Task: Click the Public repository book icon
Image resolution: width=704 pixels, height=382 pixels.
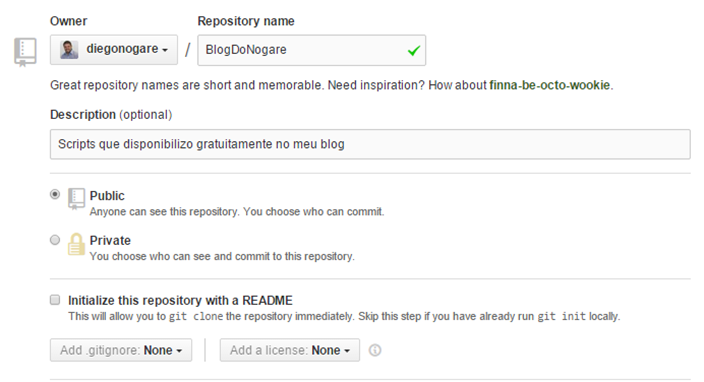Action: [76, 198]
